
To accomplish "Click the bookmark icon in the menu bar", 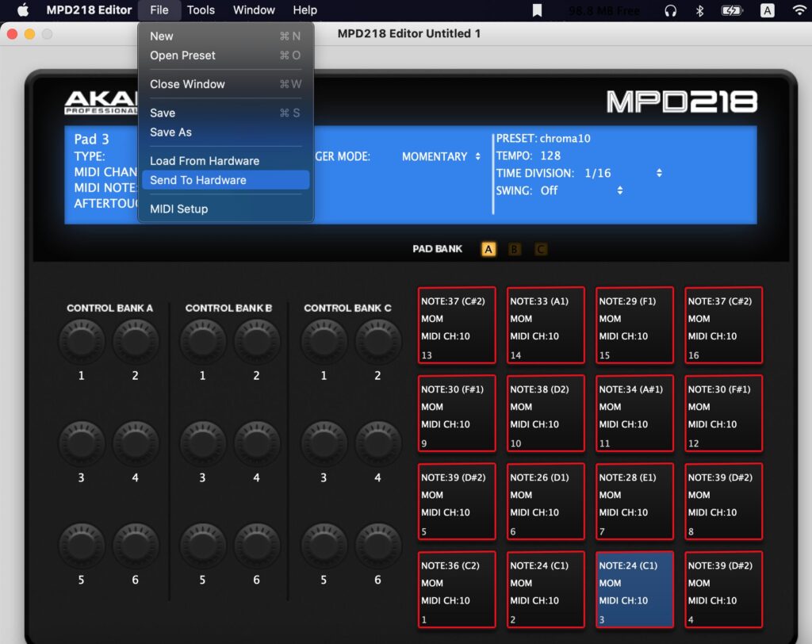I will click(x=537, y=10).
